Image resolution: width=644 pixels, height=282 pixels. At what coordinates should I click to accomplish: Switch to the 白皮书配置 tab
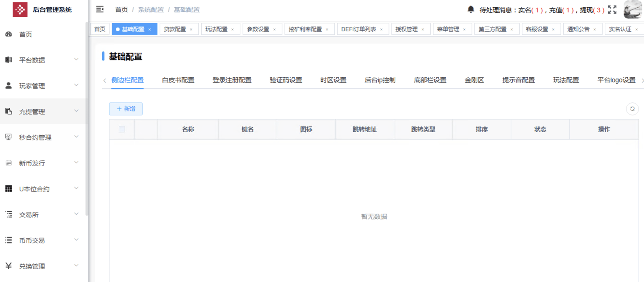coord(178,80)
